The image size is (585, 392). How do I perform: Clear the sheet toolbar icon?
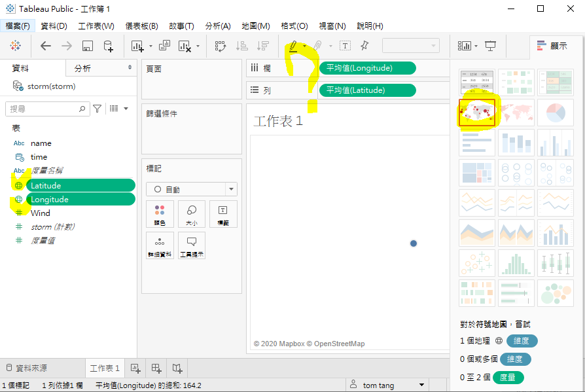[185, 46]
